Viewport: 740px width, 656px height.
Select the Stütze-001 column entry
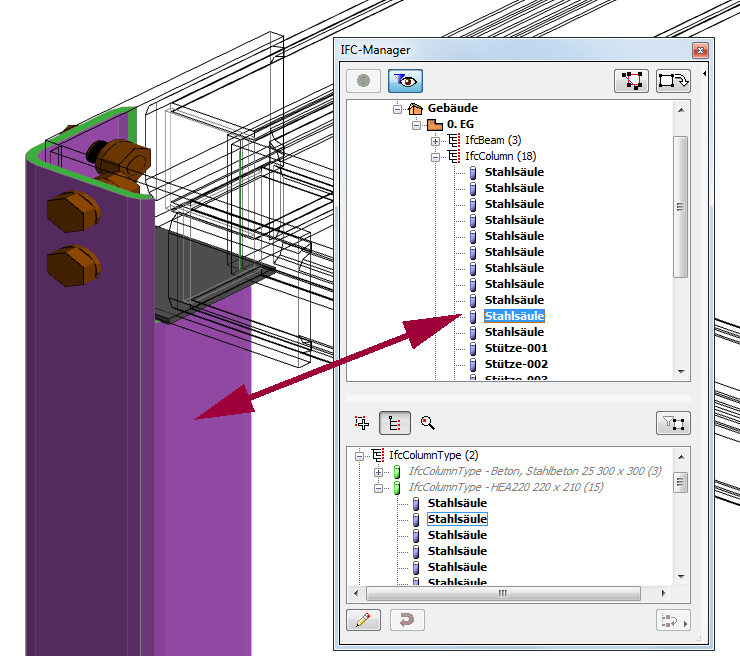coord(516,348)
